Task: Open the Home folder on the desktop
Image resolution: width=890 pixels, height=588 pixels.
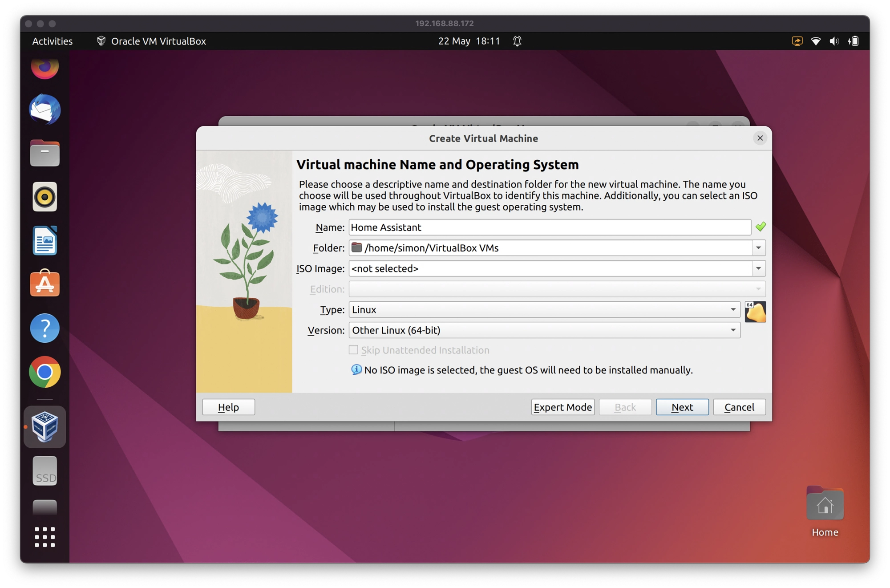Action: pyautogui.click(x=825, y=512)
